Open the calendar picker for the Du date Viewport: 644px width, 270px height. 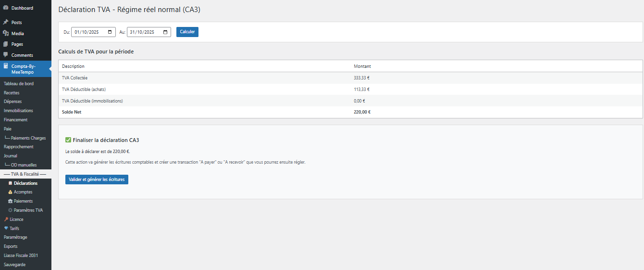point(111,32)
